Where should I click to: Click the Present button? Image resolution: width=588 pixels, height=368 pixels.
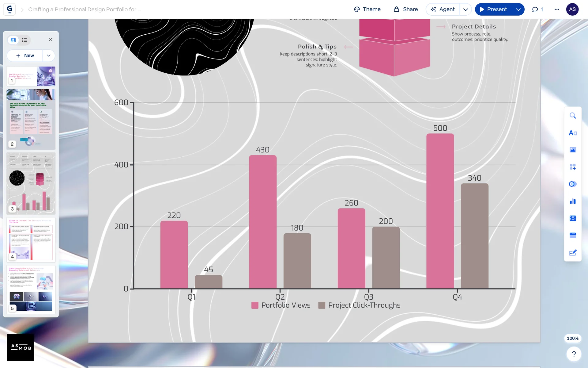point(493,9)
